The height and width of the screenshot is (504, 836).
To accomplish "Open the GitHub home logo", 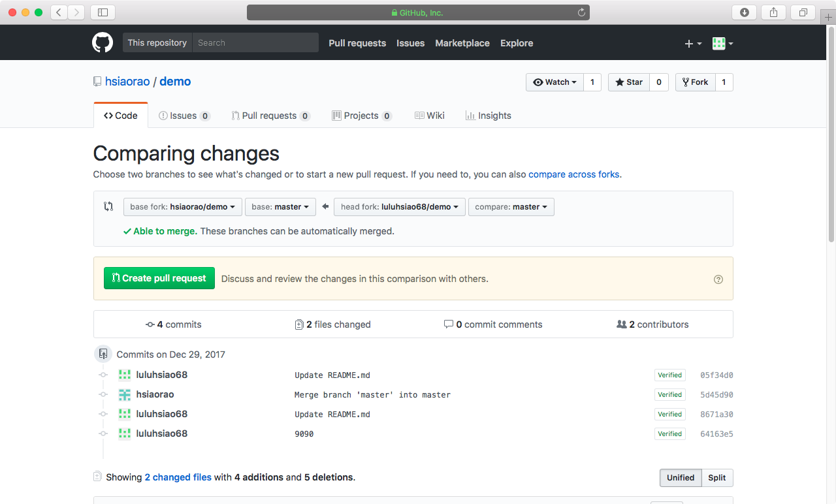I will click(x=103, y=43).
